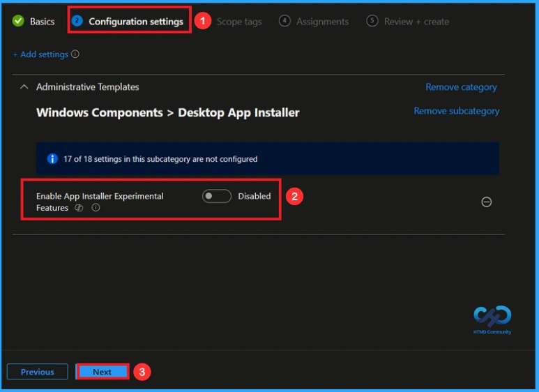Click the Next button
This screenshot has height=392, width=539.
tap(102, 372)
